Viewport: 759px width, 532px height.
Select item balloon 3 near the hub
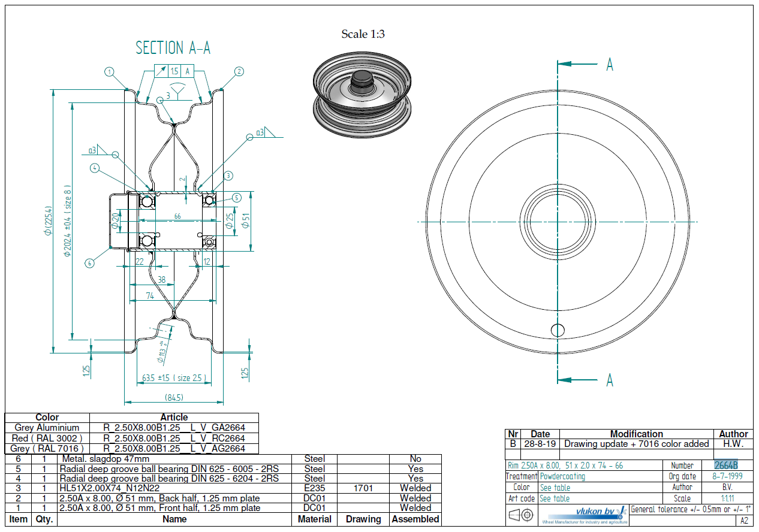click(x=228, y=176)
